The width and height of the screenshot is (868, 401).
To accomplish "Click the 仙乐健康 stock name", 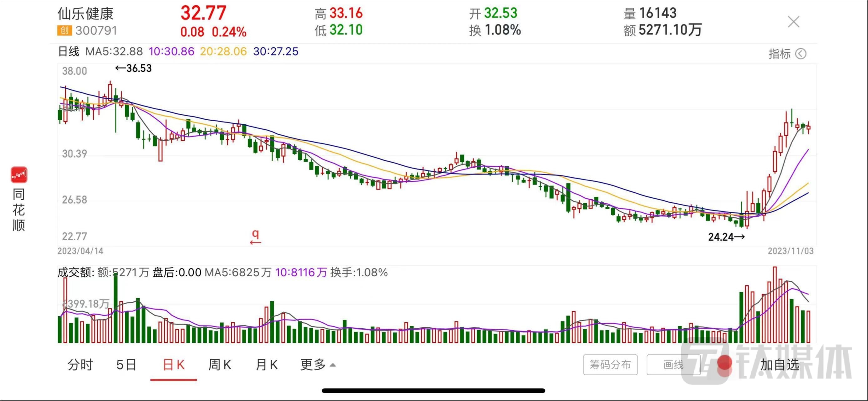I will coord(85,14).
